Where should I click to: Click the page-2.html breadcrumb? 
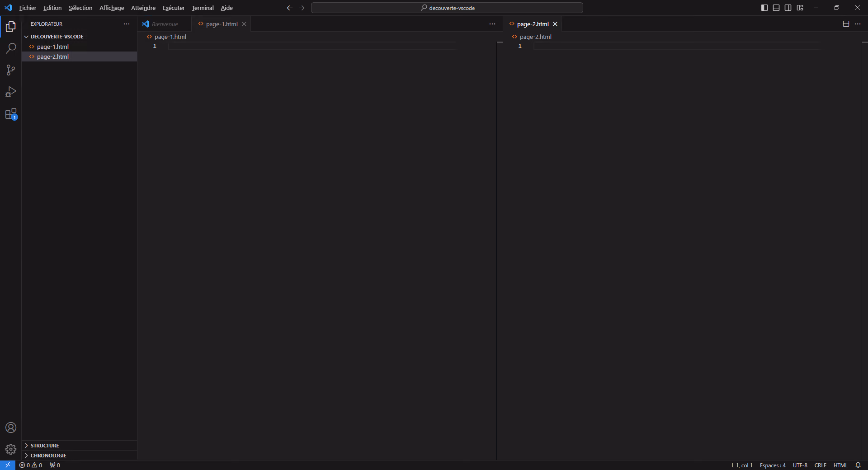point(532,37)
